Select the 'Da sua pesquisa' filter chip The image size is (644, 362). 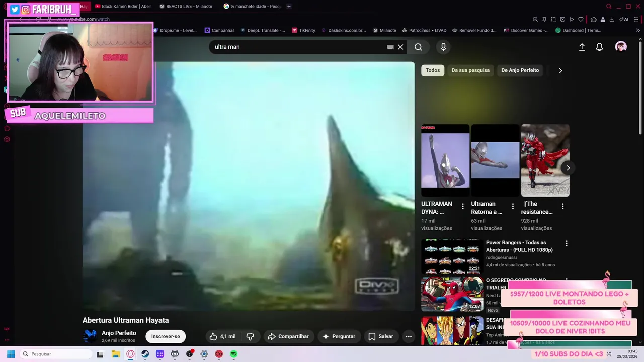coord(470,70)
